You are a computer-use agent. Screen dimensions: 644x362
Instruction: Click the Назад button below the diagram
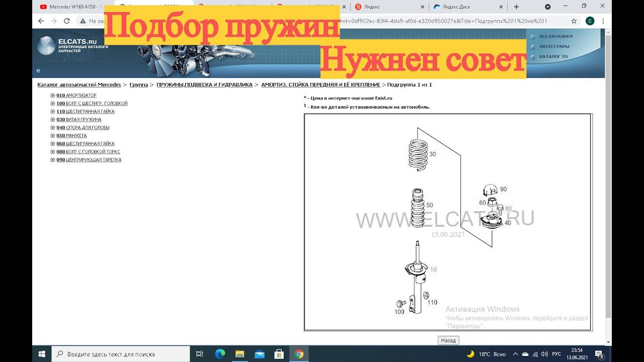point(448,340)
